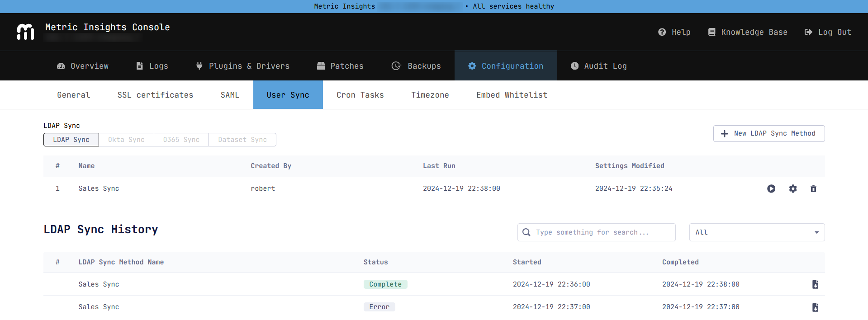Open the Overview tab
Screen dimensions: 868x320
(83, 66)
